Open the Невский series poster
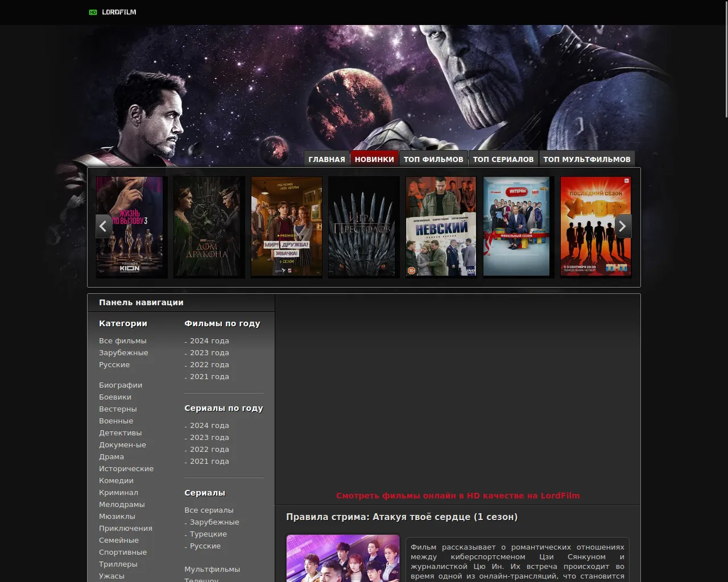The image size is (728, 582). [x=441, y=226]
